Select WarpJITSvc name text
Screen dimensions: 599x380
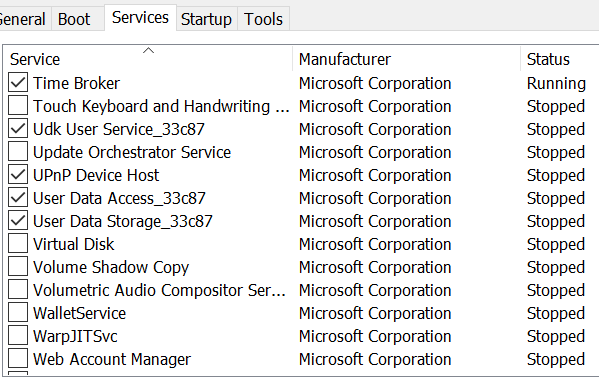(75, 336)
